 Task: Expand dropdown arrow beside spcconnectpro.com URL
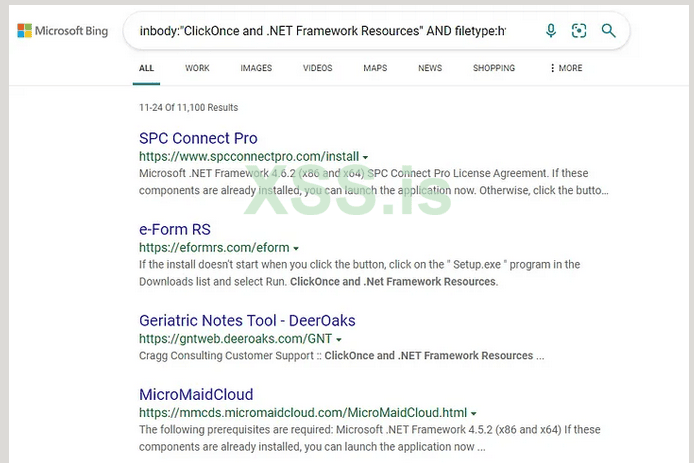pos(365,158)
